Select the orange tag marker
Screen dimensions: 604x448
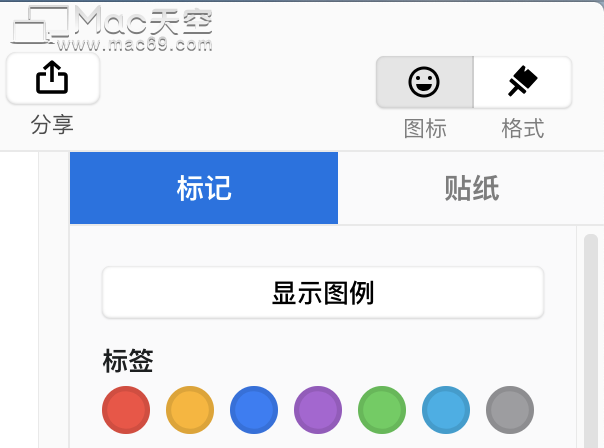point(190,410)
